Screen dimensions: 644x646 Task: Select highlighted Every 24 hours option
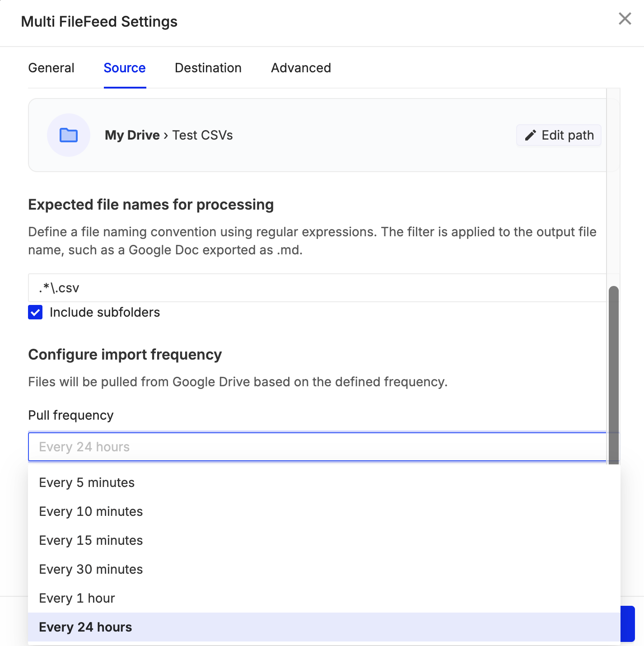coord(324,627)
